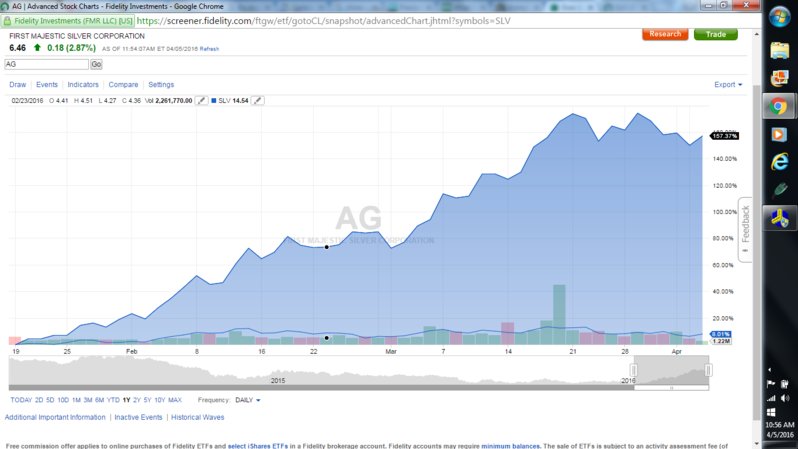Open the Historical Waves link

point(197,417)
